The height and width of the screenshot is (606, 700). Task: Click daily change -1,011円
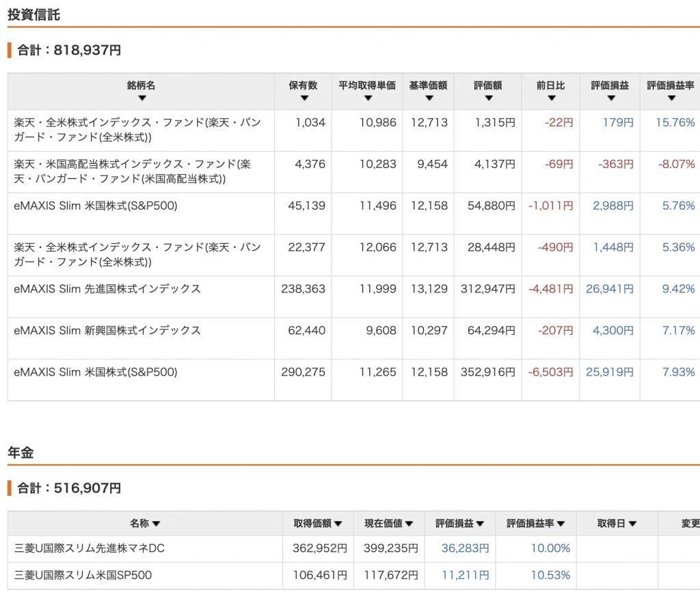coord(551,206)
